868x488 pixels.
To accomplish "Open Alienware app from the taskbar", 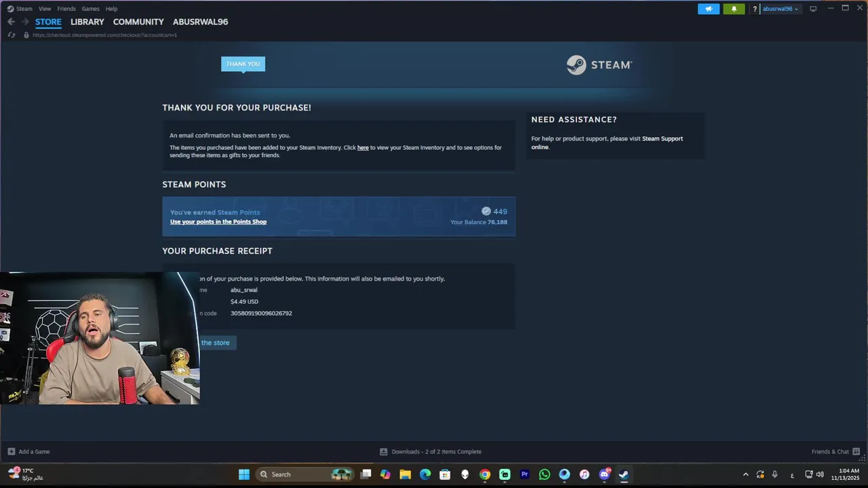I will pyautogui.click(x=465, y=474).
